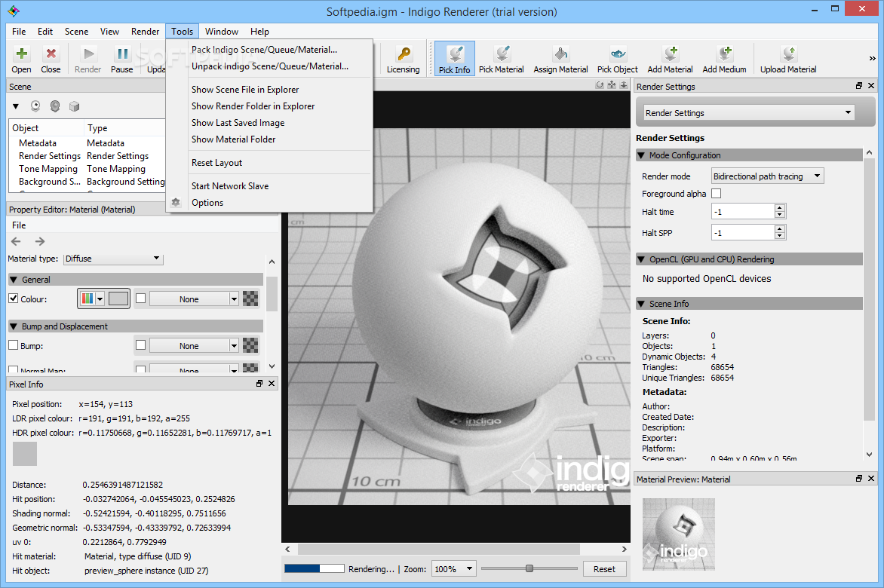Close the Pixel Info panel

(272, 384)
